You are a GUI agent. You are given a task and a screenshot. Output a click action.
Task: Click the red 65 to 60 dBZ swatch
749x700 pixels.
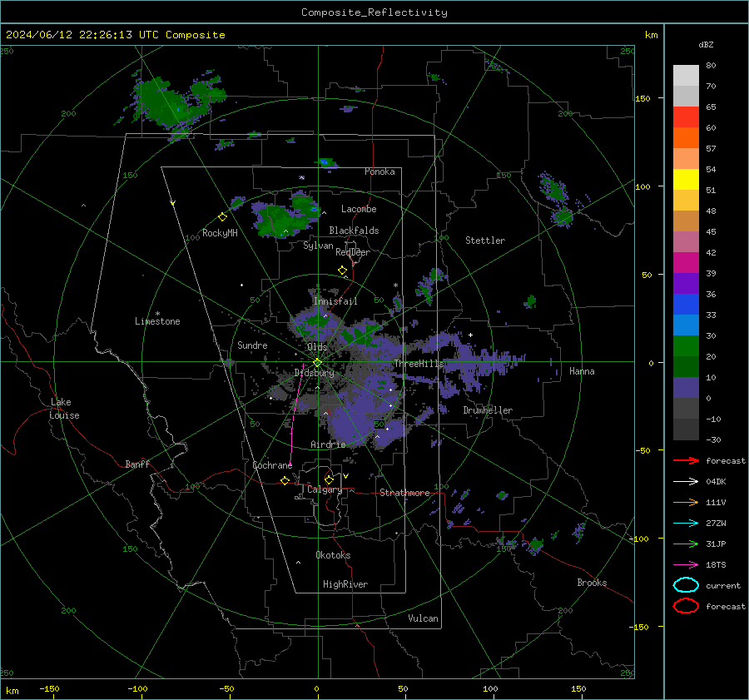coord(686,117)
